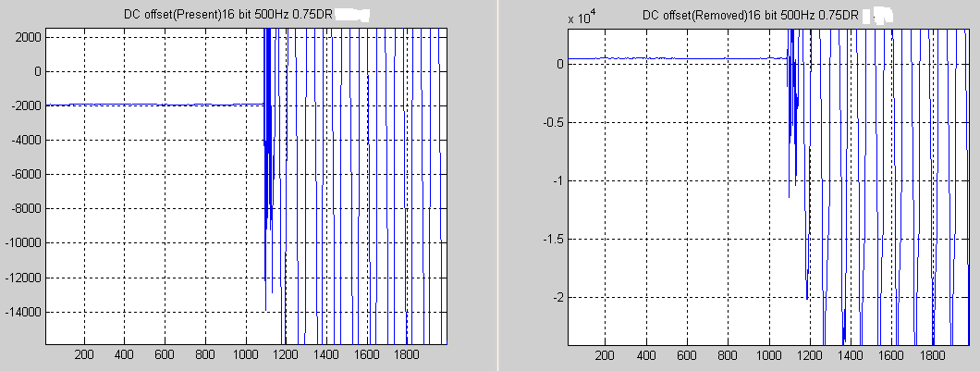Click x-axis tick '800' on the Removed plot
Image resolution: width=980 pixels, height=371 pixels.
(x=729, y=354)
